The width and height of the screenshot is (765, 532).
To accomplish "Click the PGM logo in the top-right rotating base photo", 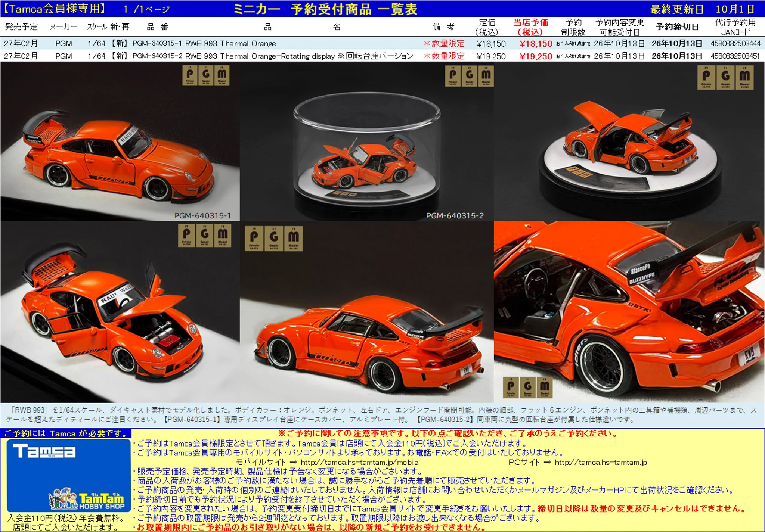I will click(x=725, y=77).
